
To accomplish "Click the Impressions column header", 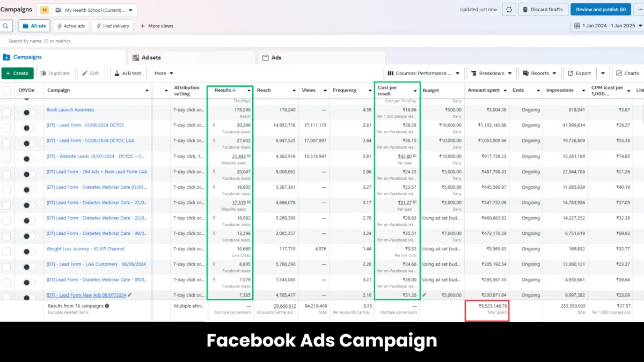I will [x=560, y=91].
